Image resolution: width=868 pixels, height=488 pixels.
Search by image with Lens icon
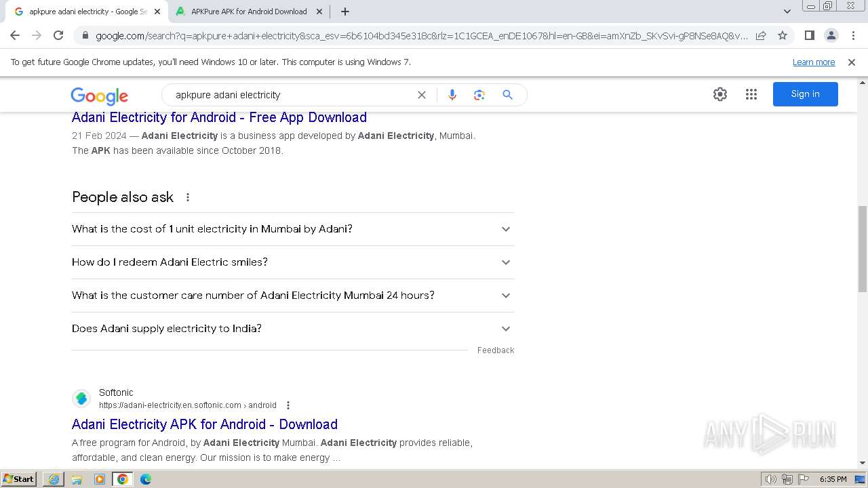pos(479,95)
